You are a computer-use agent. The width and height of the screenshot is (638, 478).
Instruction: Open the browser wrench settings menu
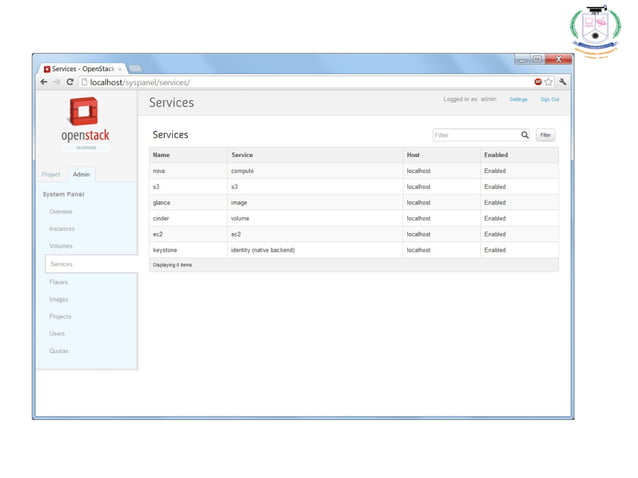point(563,82)
